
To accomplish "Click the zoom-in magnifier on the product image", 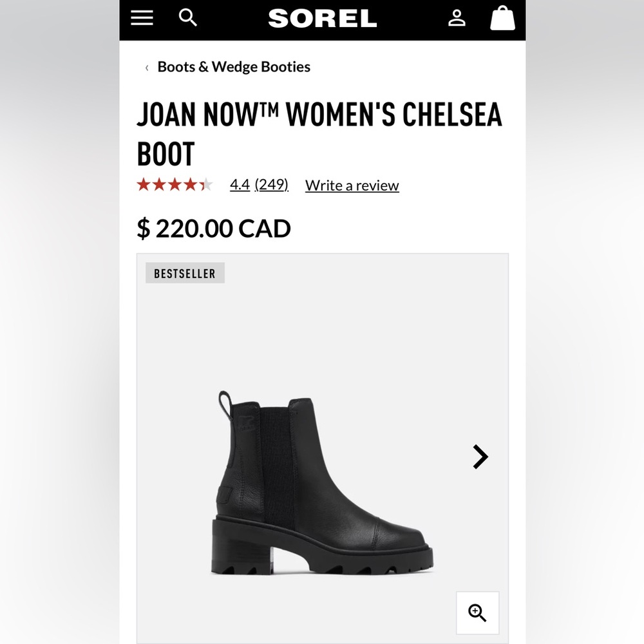I will (x=477, y=612).
